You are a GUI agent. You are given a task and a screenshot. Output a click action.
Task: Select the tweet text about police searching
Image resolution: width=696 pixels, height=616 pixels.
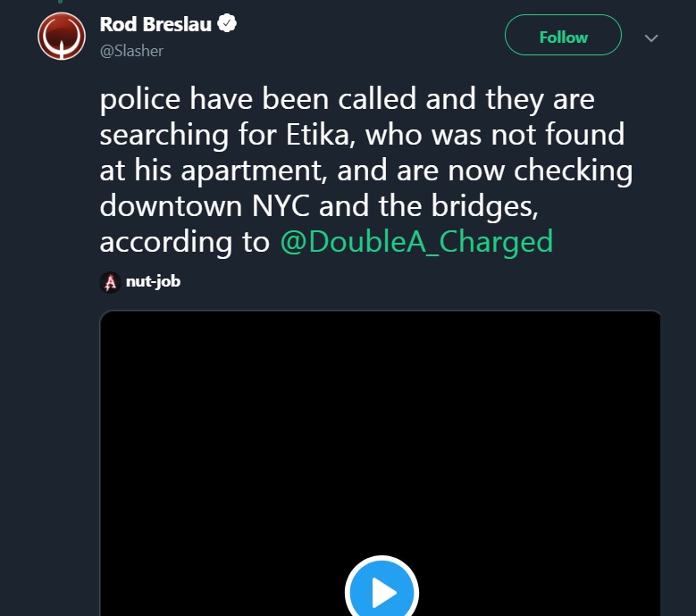tap(365, 171)
